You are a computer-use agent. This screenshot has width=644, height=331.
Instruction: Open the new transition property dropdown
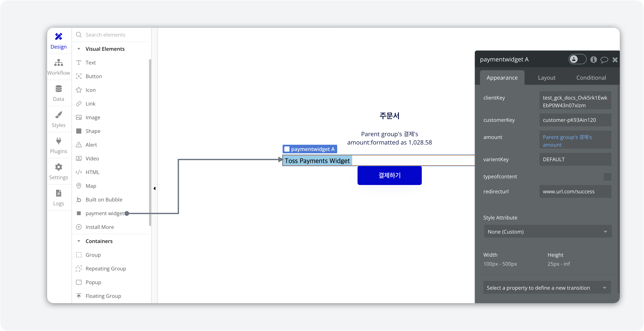coord(547,288)
